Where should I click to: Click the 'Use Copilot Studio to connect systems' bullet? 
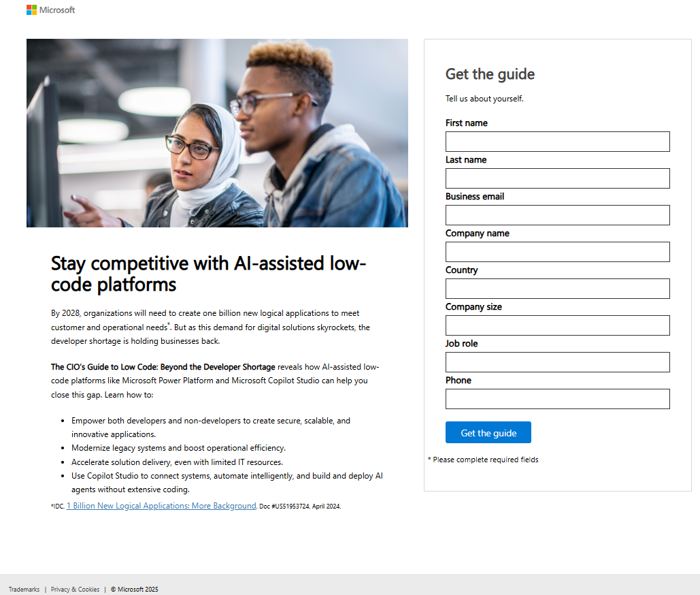(227, 483)
